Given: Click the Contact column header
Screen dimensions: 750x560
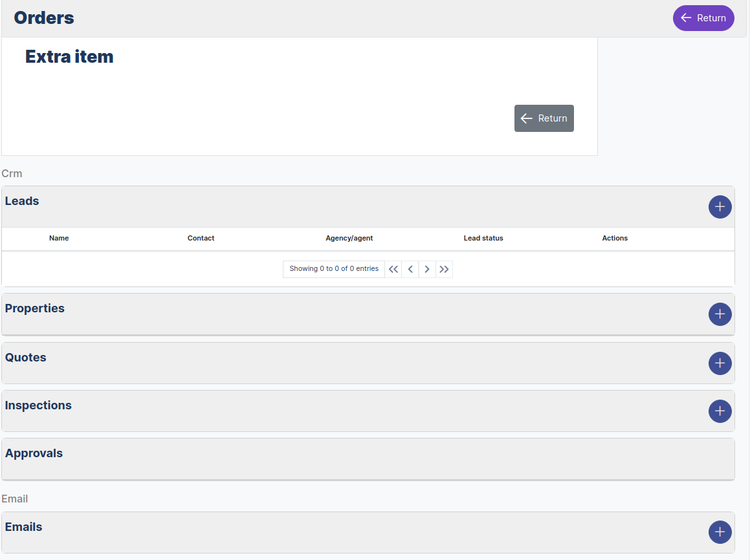Looking at the screenshot, I should coord(201,238).
